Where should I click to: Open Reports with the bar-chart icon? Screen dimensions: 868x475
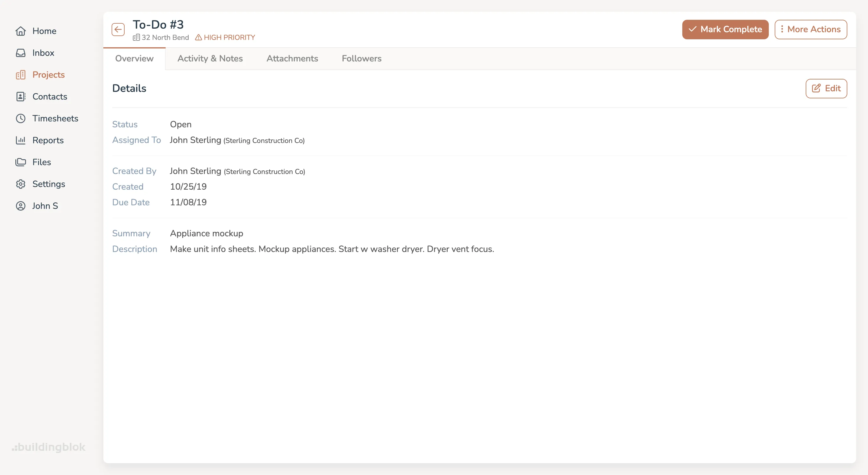coord(21,140)
